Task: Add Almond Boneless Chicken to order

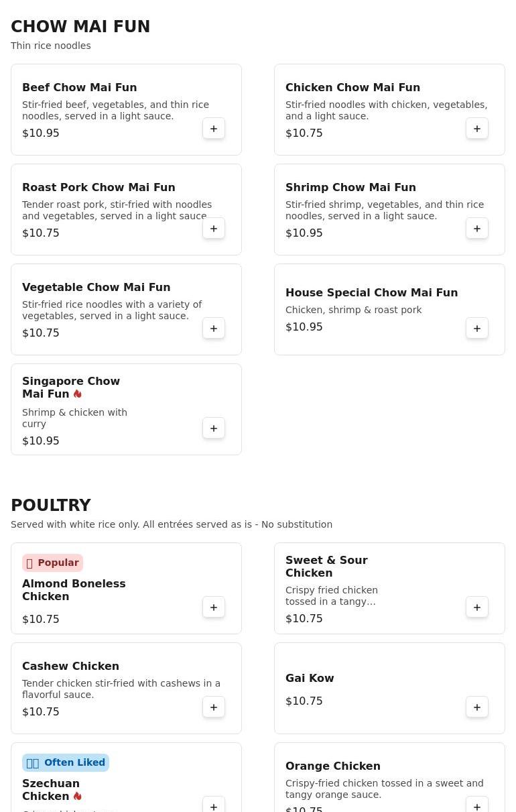Action: 214,607
